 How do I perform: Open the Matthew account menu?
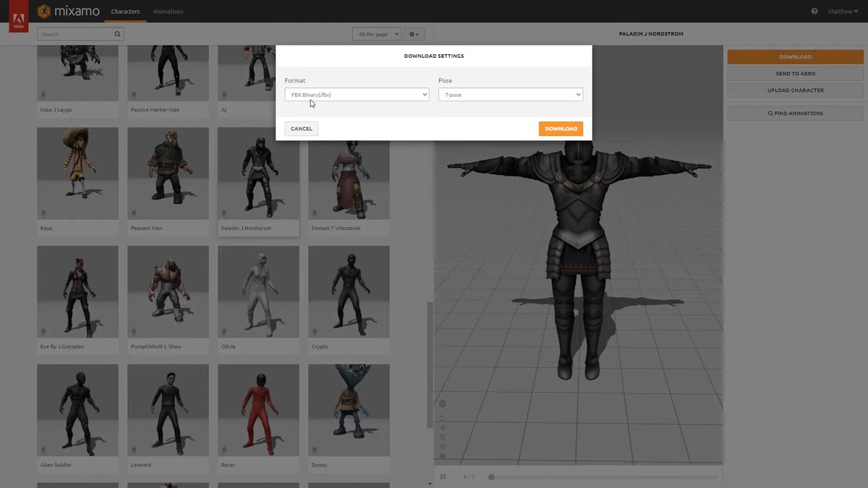tap(843, 12)
